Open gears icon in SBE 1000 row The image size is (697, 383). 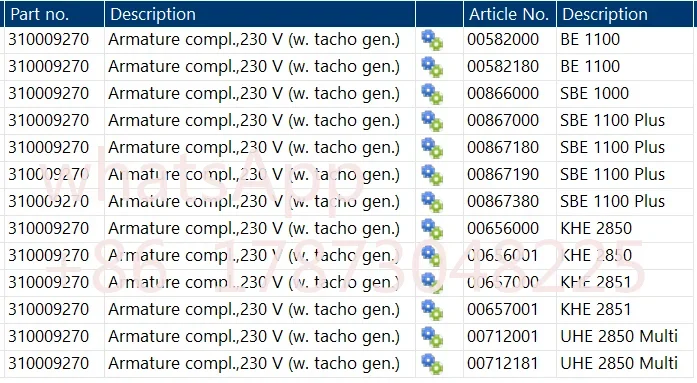point(432,94)
